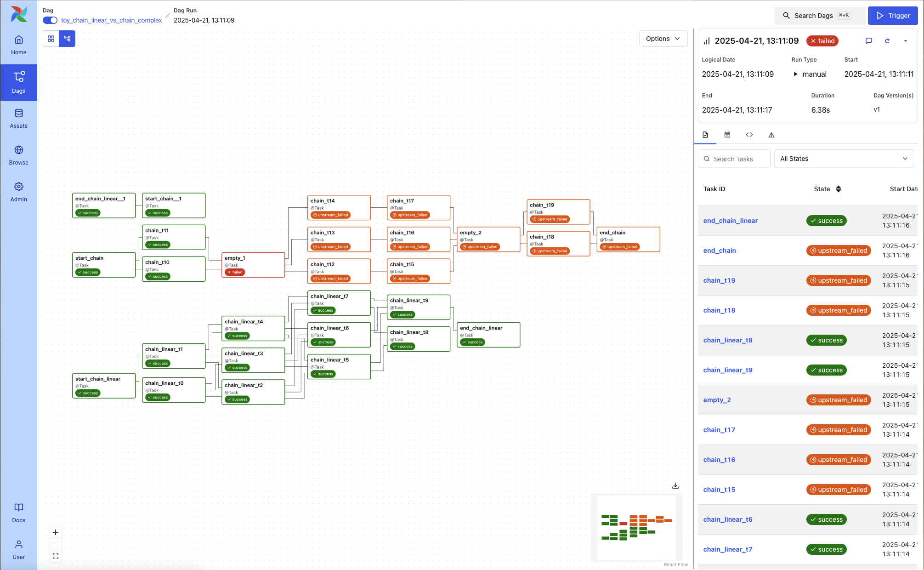Select the empty_1 failed task node
The height and width of the screenshot is (570, 924).
(x=253, y=265)
